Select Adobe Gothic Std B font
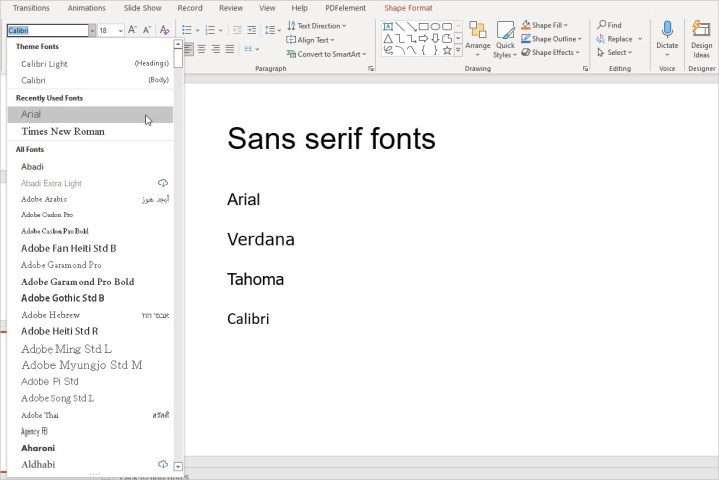This screenshot has width=719, height=480. click(x=62, y=298)
